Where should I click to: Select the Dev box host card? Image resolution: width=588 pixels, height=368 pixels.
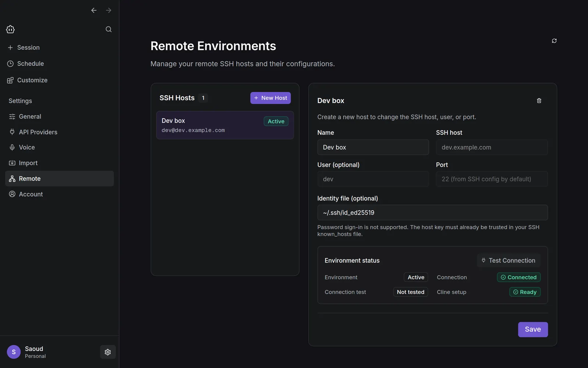(225, 125)
